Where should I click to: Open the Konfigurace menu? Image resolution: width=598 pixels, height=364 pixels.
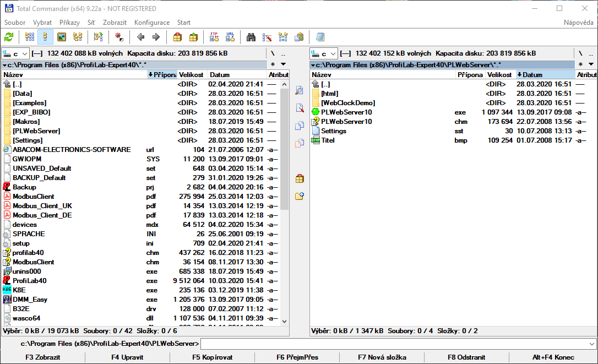pos(152,23)
